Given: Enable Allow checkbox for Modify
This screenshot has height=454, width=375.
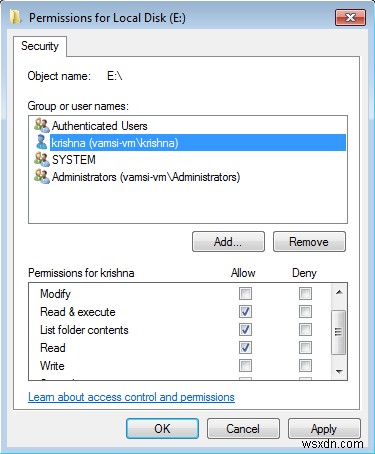Looking at the screenshot, I should point(245,294).
